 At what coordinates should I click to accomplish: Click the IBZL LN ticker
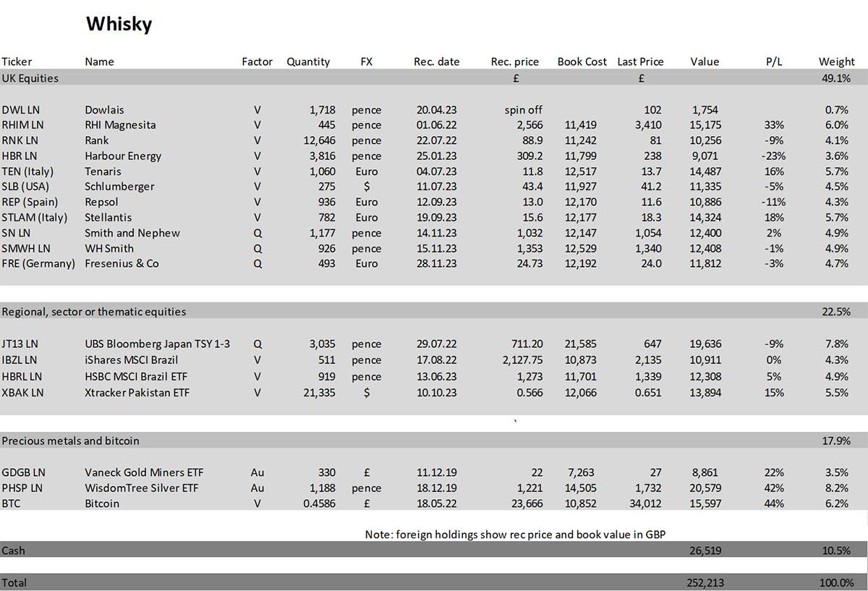pos(20,360)
